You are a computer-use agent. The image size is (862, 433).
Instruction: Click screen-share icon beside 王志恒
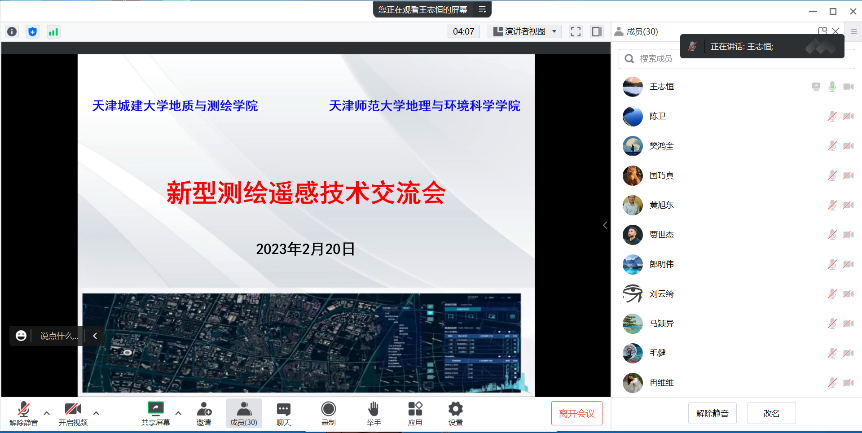pyautogui.click(x=816, y=86)
